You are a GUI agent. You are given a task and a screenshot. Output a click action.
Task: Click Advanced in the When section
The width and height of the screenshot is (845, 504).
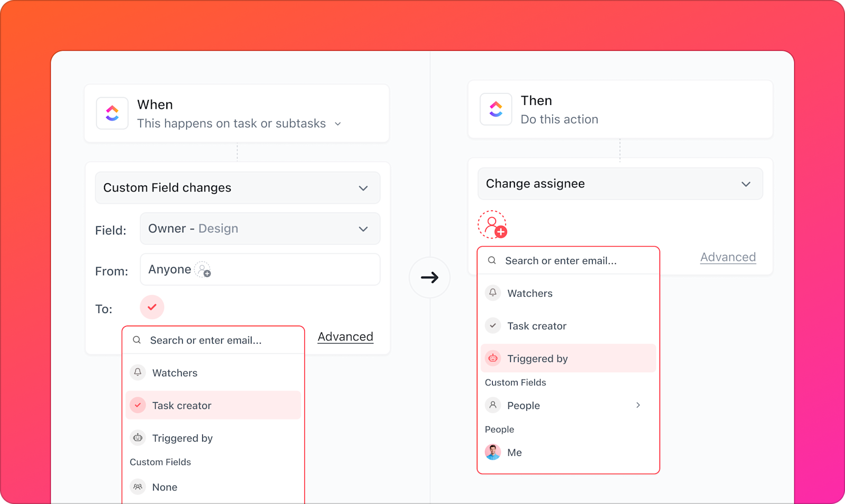pyautogui.click(x=345, y=336)
